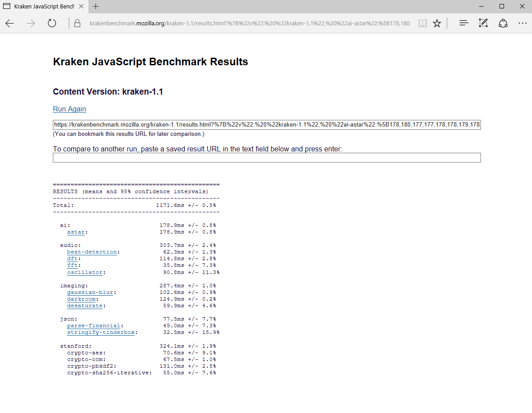Open the beat-detection test link
532x413 pixels.
(91, 252)
